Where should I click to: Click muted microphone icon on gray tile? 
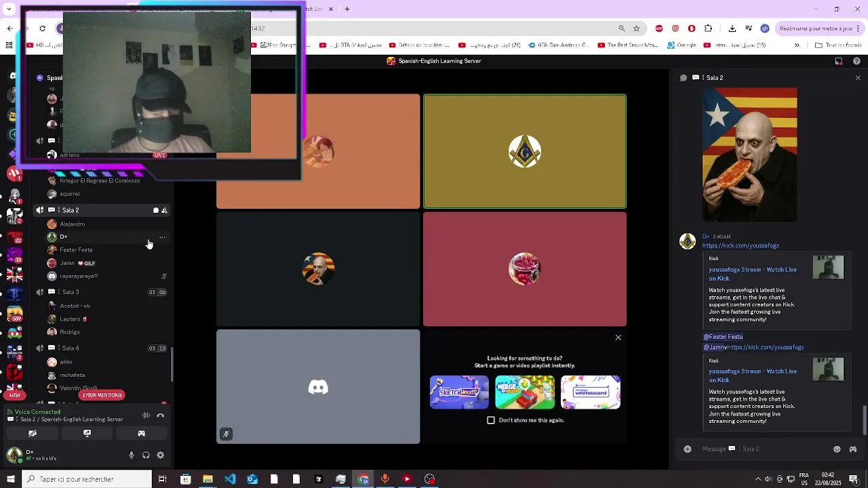[226, 434]
